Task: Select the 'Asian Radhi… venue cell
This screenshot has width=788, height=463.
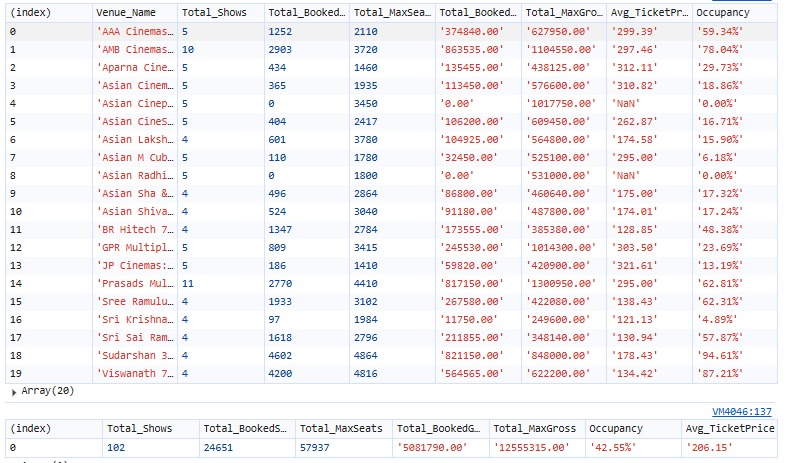Action: [135, 175]
